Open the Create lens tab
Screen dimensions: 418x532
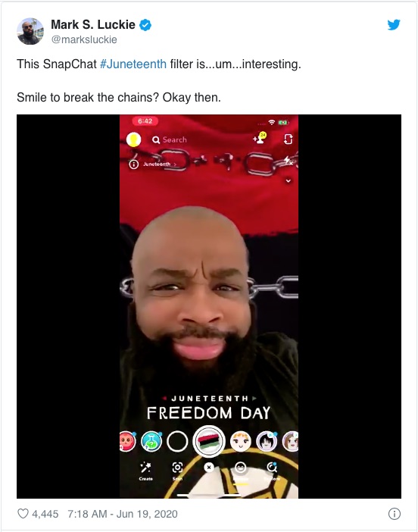coord(146,471)
